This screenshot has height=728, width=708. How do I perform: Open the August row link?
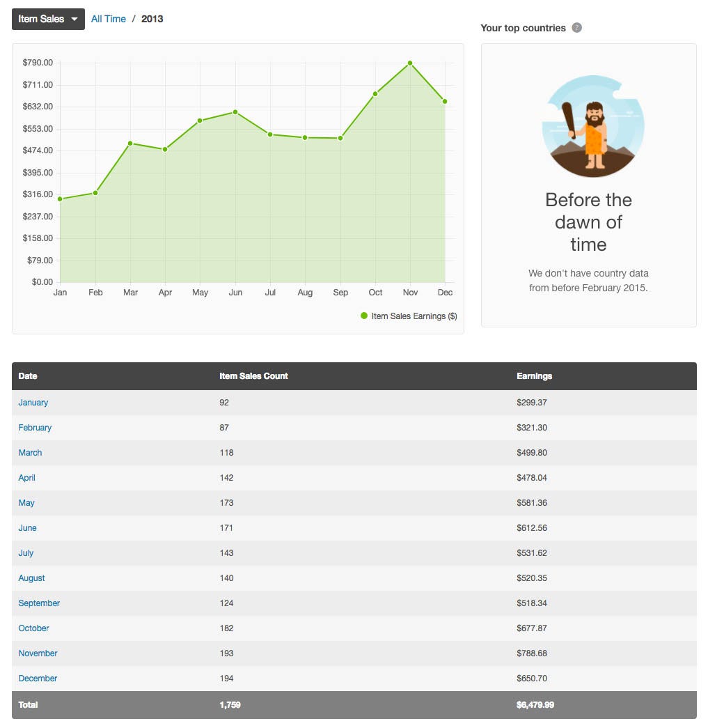click(x=31, y=578)
